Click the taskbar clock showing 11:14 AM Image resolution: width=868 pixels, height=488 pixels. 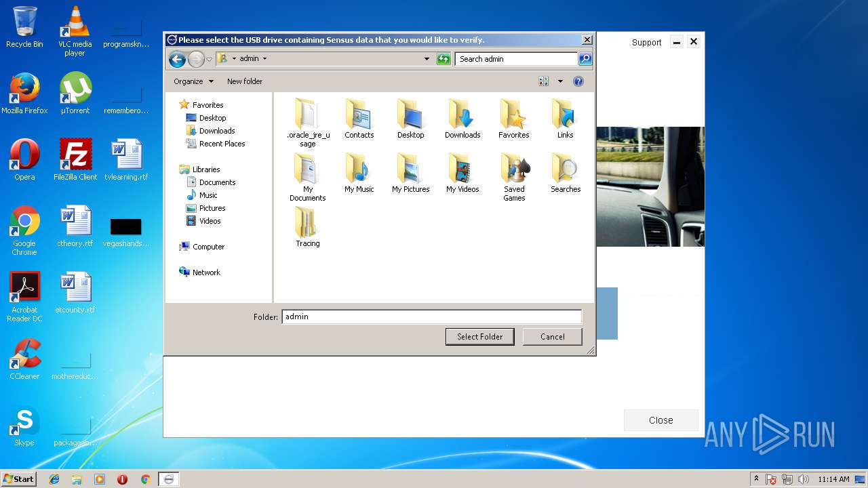click(833, 479)
